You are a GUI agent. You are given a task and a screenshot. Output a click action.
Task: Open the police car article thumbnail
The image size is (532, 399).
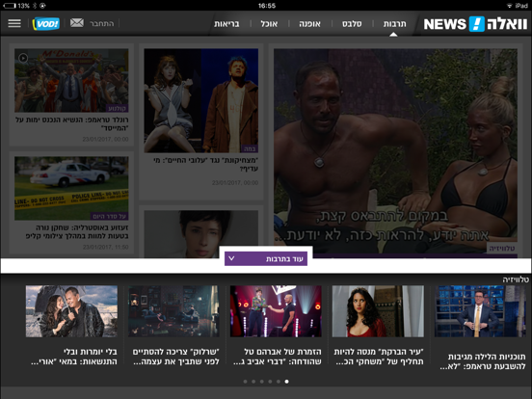[71, 188]
